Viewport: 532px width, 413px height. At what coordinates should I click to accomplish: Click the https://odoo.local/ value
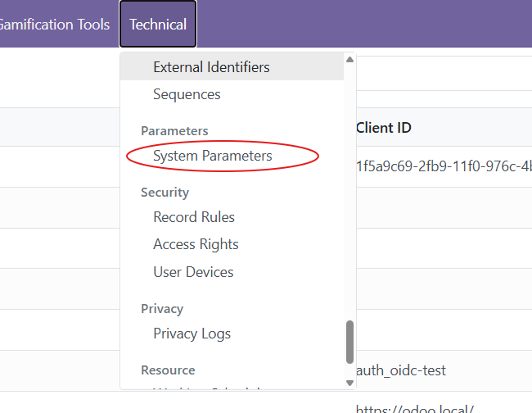click(415, 407)
